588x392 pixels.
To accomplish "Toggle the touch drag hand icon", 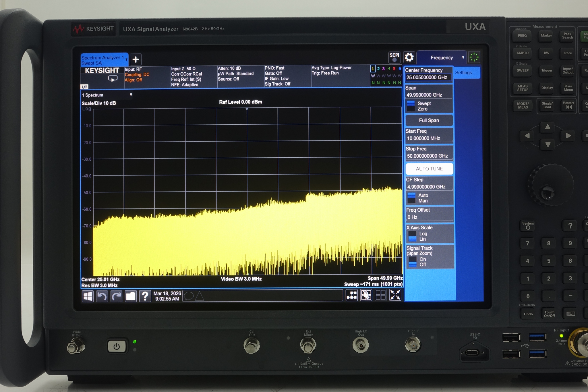I will tap(366, 295).
